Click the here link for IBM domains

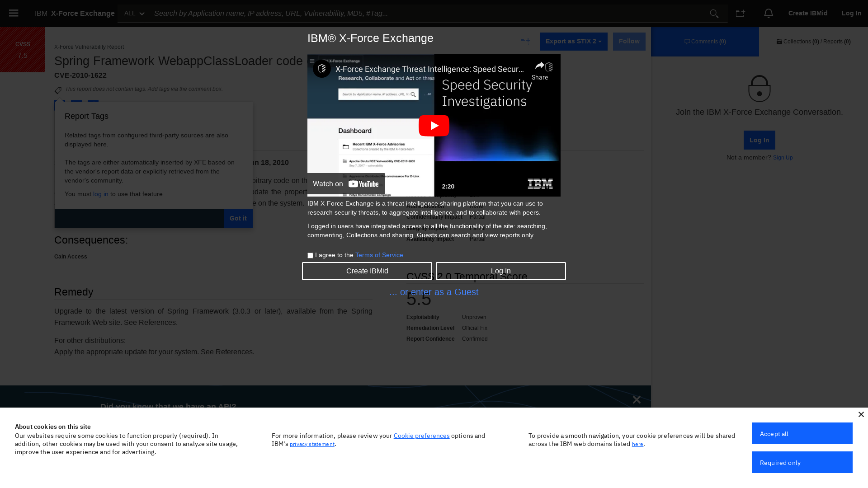[637, 444]
